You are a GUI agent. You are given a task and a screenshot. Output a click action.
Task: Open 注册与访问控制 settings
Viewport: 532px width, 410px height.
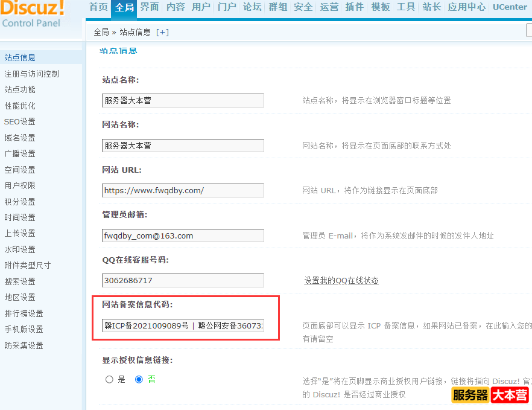pos(31,73)
